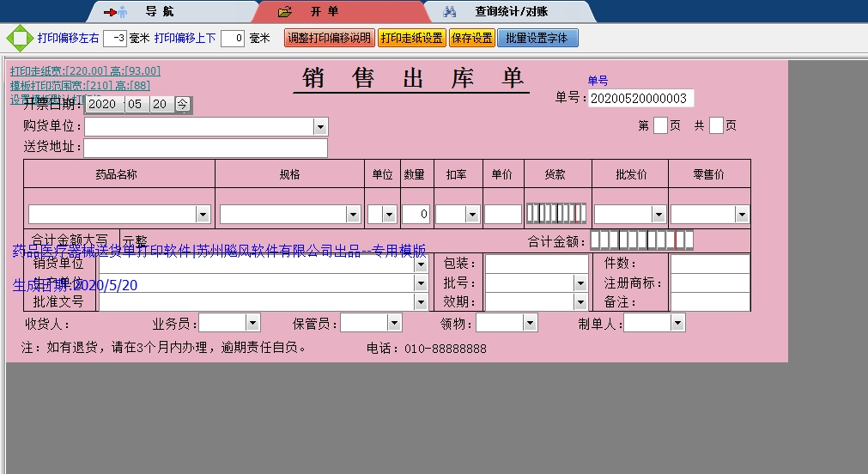Open the 模板打印范围宽 template range link
This screenshot has width=868, height=474.
[x=80, y=85]
